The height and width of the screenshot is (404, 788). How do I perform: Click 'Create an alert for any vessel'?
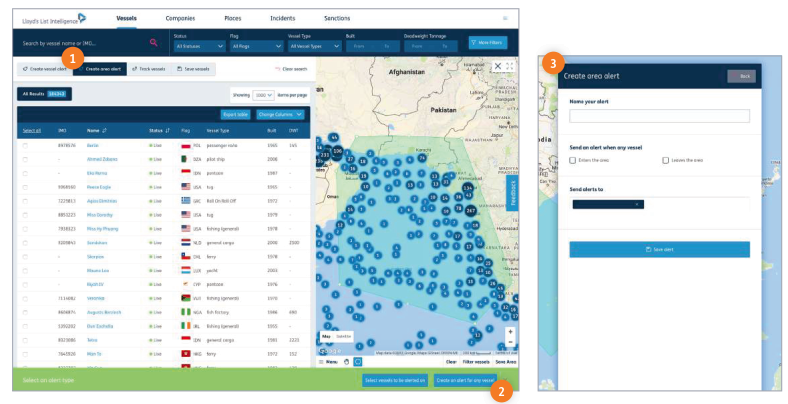click(x=465, y=380)
